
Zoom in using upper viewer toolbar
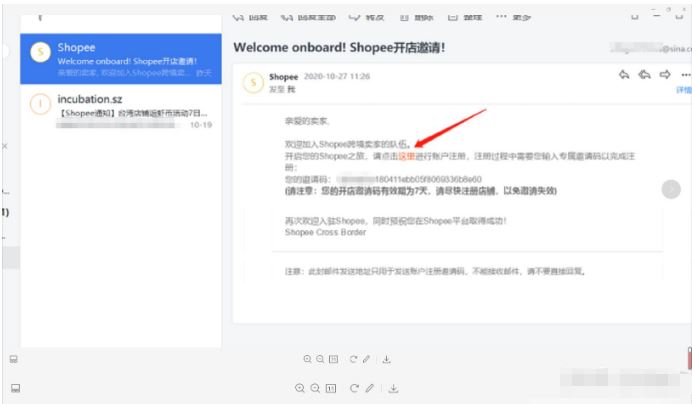(x=308, y=359)
